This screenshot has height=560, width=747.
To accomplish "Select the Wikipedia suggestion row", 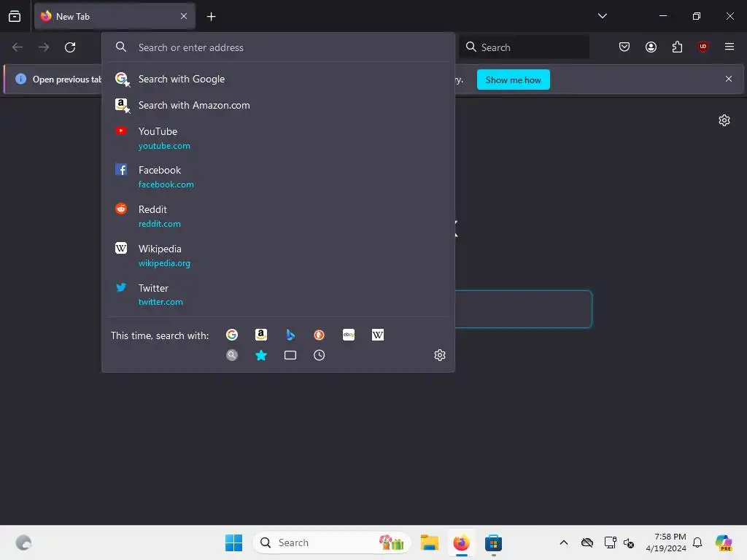I will 278,255.
